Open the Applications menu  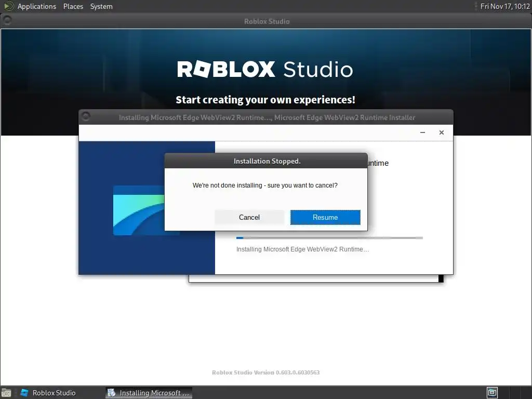coord(37,6)
